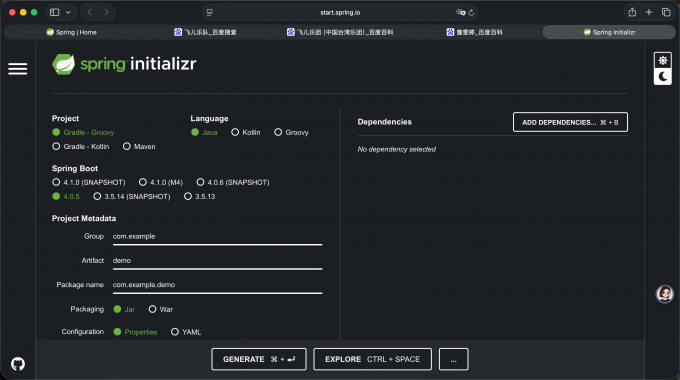
Task: Edit the Artifact field
Action: click(217, 261)
